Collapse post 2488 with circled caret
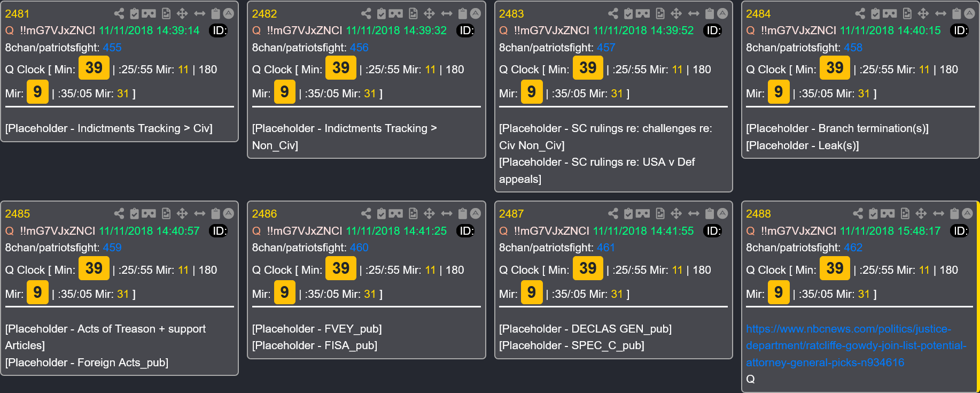Image resolution: width=980 pixels, height=393 pixels. click(x=967, y=213)
